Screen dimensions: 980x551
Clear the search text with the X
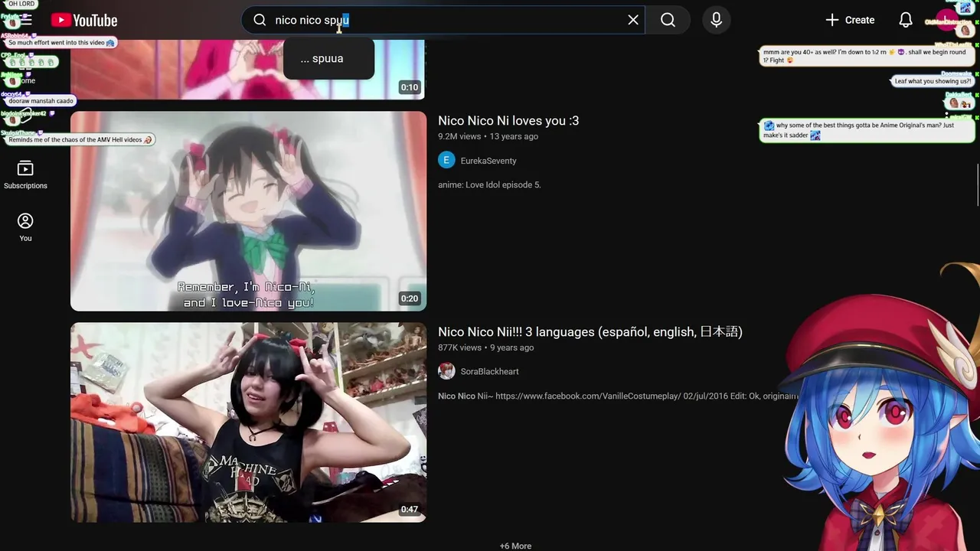click(x=633, y=20)
